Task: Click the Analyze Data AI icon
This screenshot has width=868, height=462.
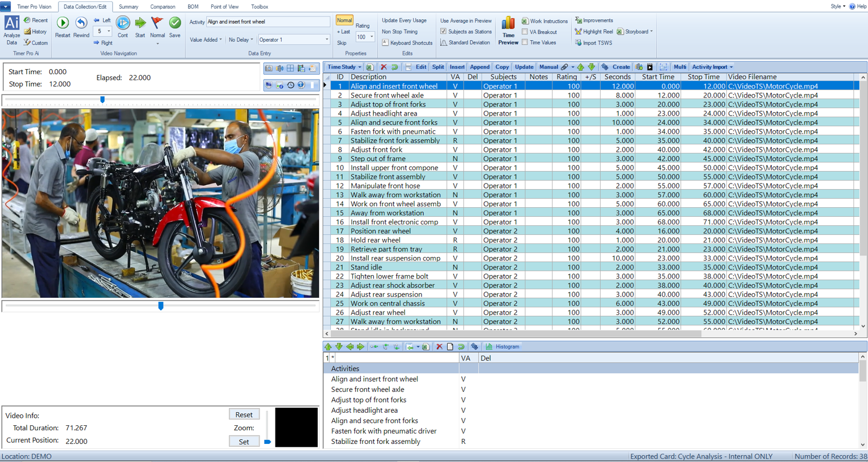Action: pos(12,23)
